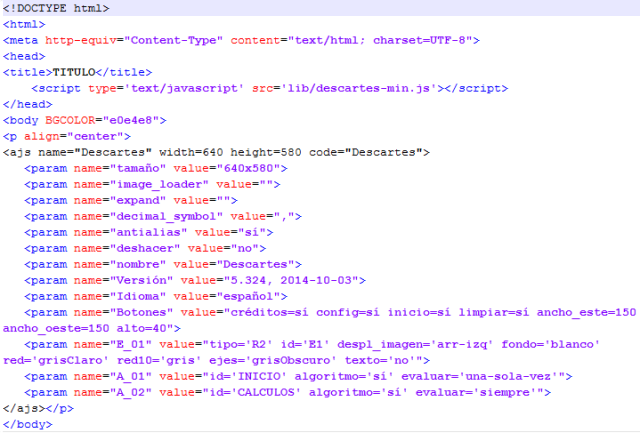This screenshot has height=433, width=640.
Task: Click the "antialias" param name
Action: click(149, 232)
